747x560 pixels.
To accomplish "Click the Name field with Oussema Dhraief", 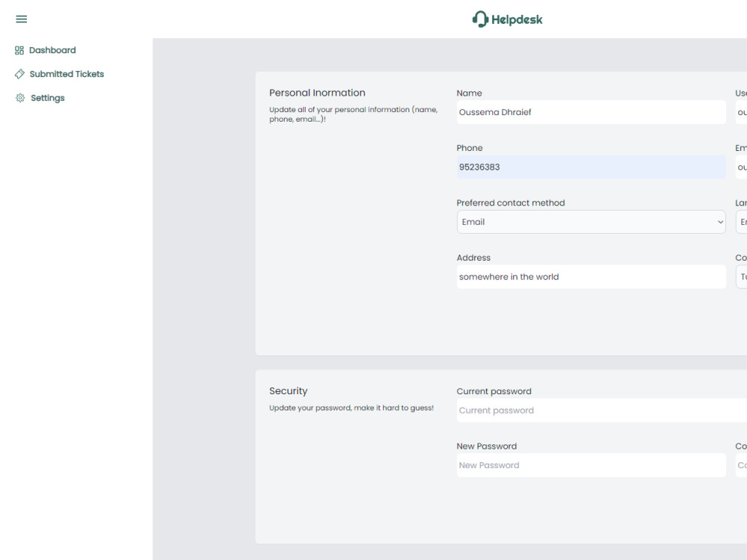I will [591, 112].
